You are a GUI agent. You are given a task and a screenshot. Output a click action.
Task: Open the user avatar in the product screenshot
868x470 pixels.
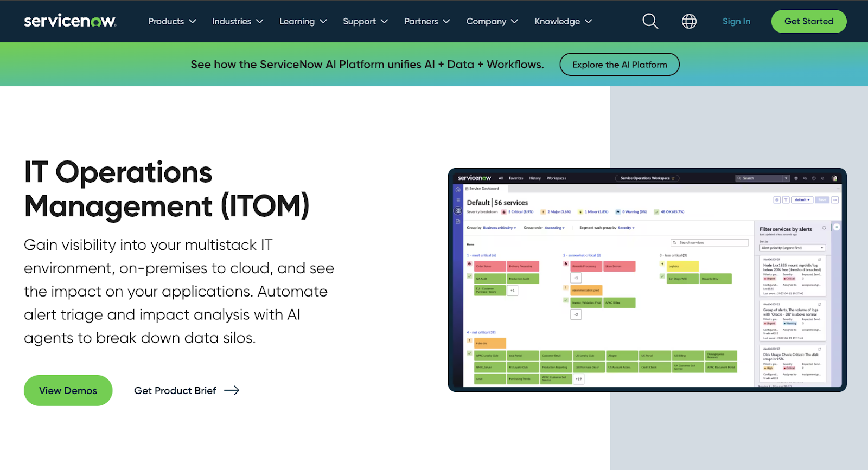click(834, 178)
